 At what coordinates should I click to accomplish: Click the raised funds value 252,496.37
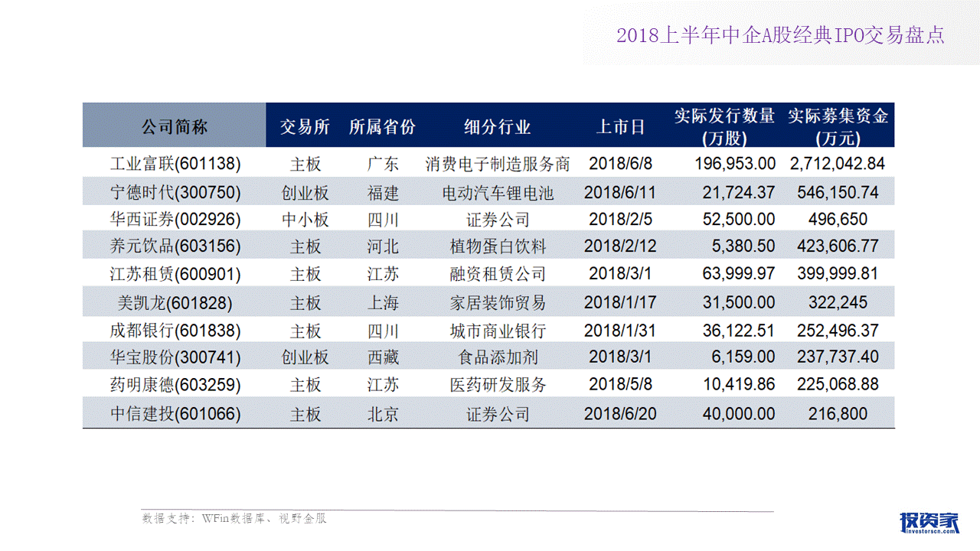pos(838,331)
